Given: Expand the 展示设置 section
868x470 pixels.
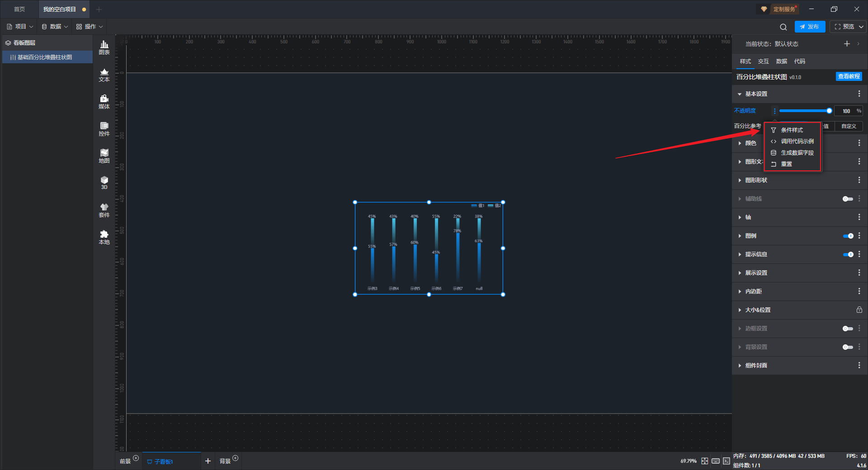Looking at the screenshot, I should point(740,273).
